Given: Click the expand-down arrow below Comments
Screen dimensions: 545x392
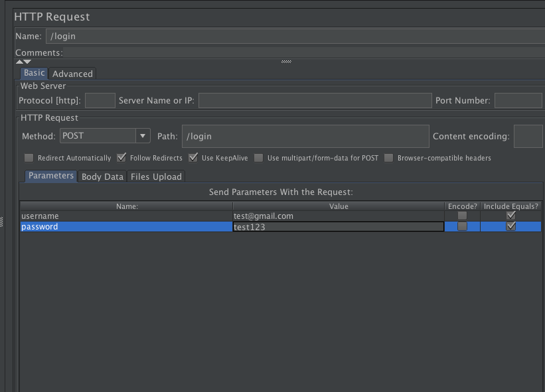Looking at the screenshot, I should (x=27, y=61).
